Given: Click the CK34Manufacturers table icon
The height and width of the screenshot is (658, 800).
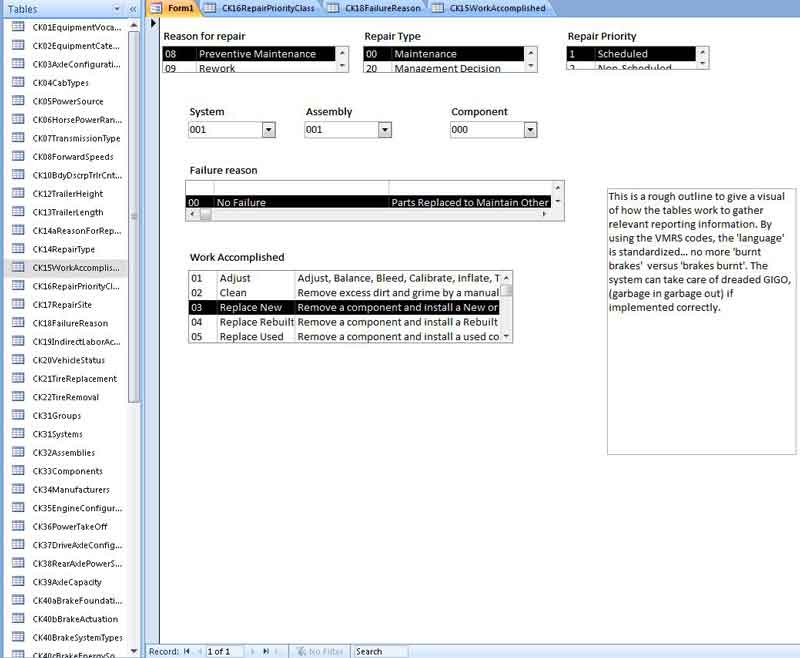Looking at the screenshot, I should (x=18, y=489).
